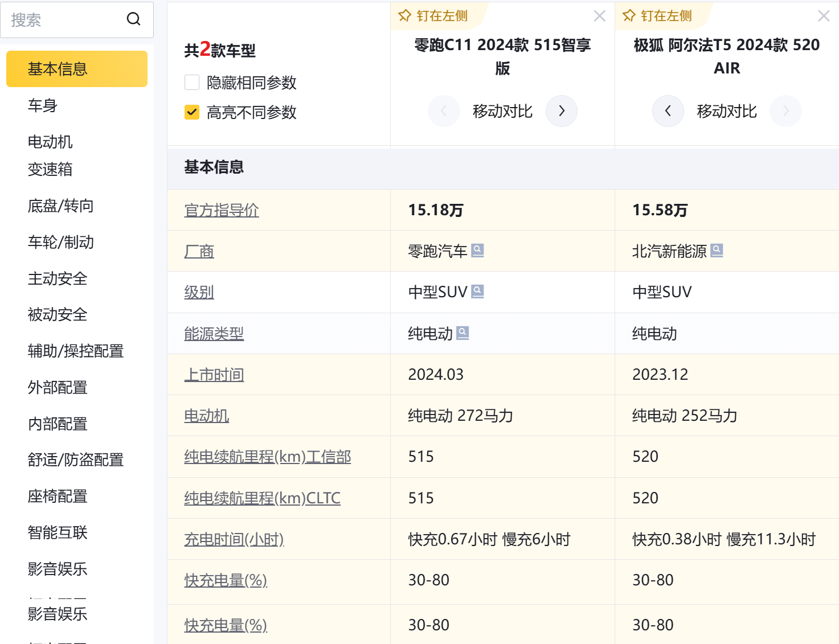This screenshot has width=839, height=644.
Task: Click 北汽新能源 manufacturer text
Action: (x=669, y=251)
